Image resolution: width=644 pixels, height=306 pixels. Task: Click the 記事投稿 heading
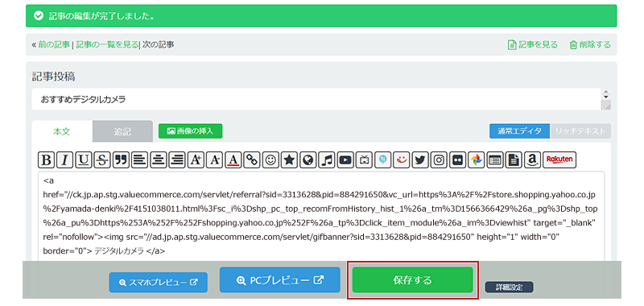tap(53, 76)
